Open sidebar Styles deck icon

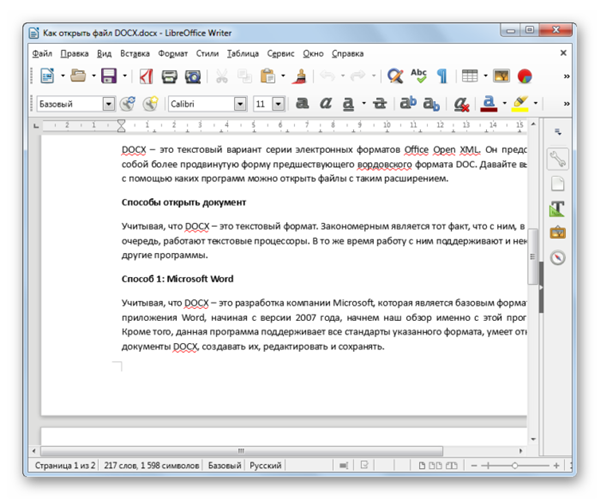tap(558, 208)
